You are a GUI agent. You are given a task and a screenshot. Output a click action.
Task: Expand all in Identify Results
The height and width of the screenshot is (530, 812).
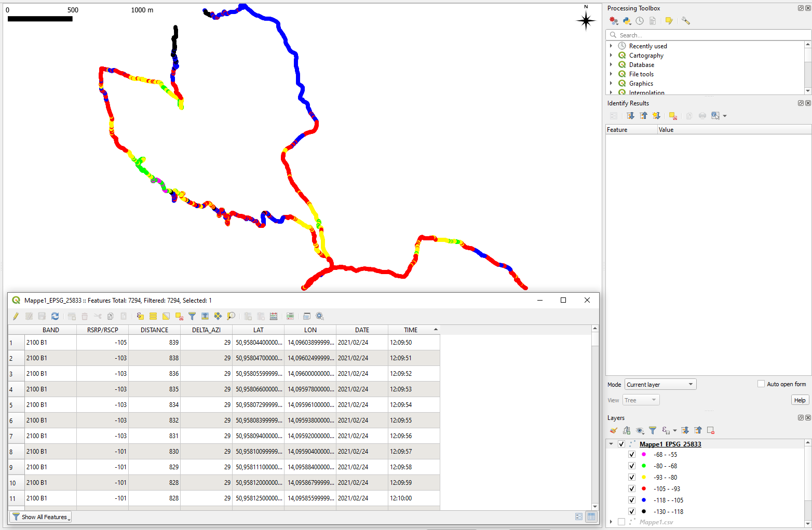tap(630, 116)
